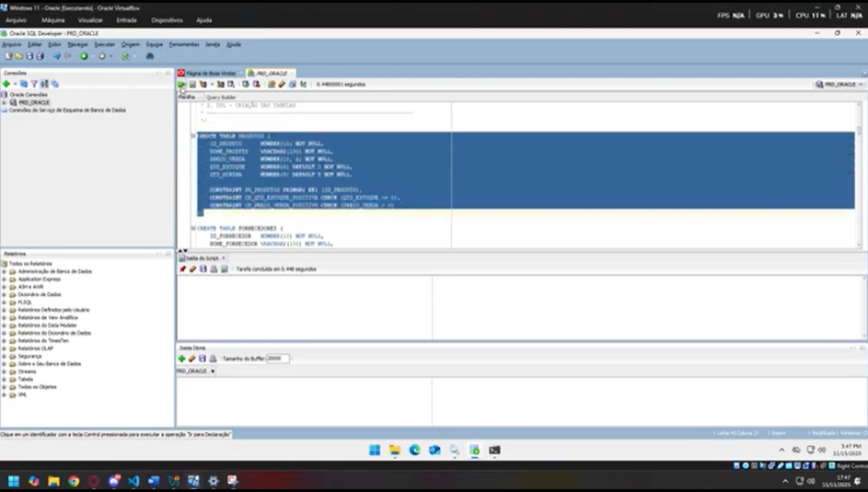Screen dimensions: 868x492
Task: Add a new connection with the green plus
Action: tap(6, 84)
